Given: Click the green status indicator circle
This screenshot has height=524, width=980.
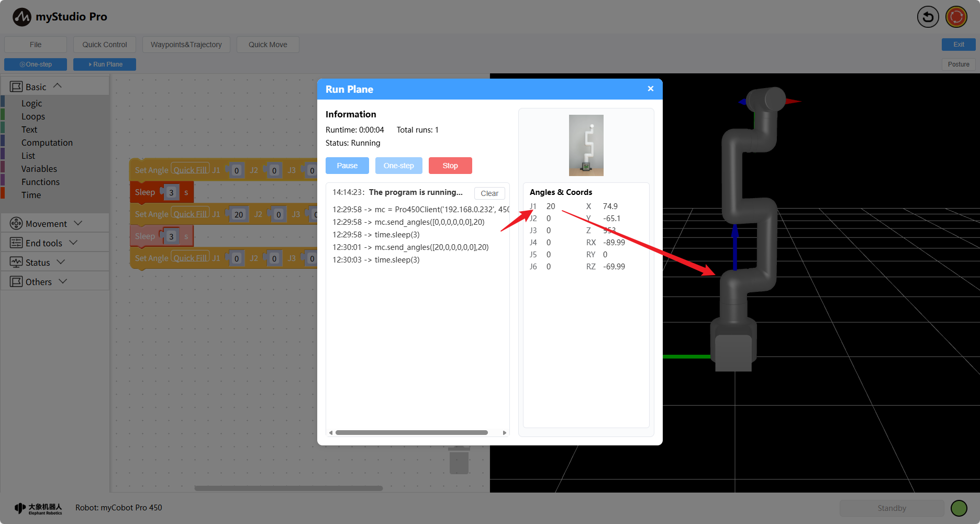Looking at the screenshot, I should (x=959, y=508).
